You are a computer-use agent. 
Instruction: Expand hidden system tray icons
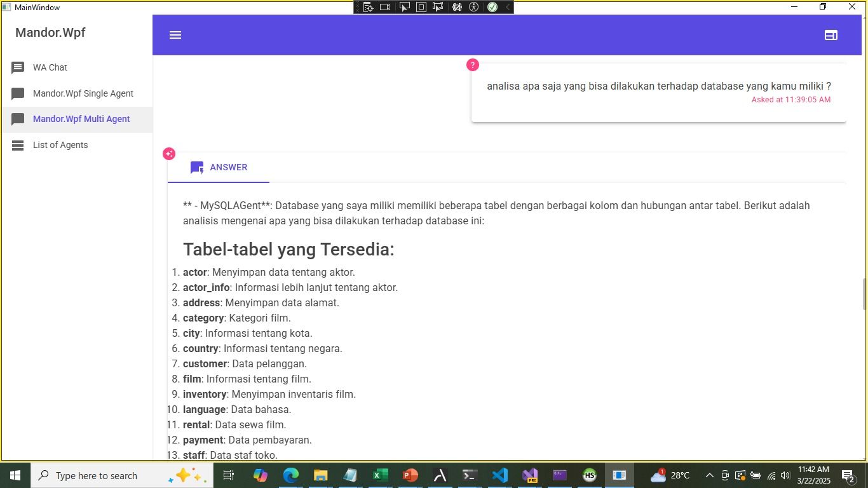[x=710, y=475]
